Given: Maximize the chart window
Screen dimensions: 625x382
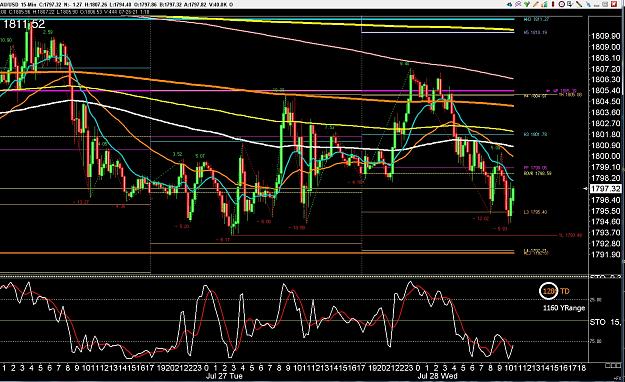Looking at the screenshot, I should click(605, 4).
